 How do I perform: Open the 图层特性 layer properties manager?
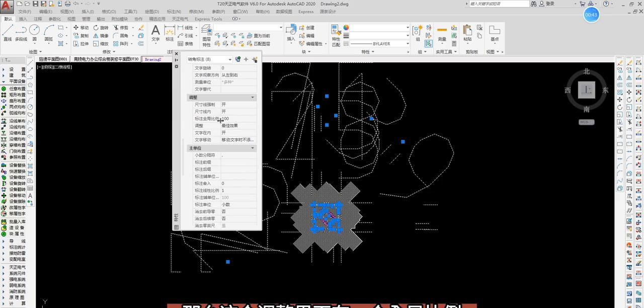(206, 34)
